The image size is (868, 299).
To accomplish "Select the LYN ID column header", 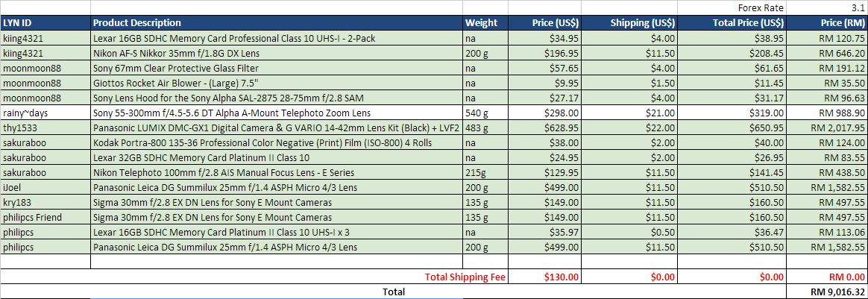I will coord(45,22).
